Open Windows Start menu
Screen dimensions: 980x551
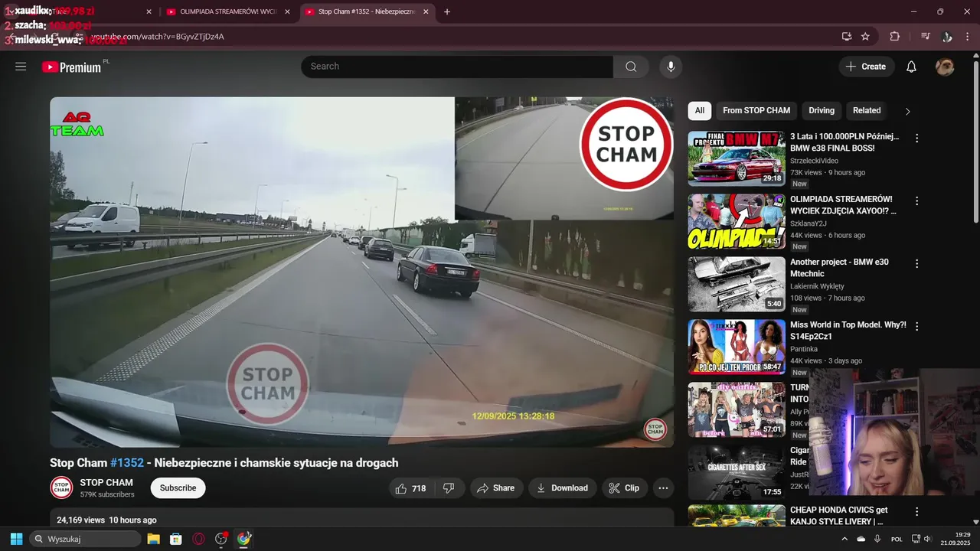[x=16, y=539]
